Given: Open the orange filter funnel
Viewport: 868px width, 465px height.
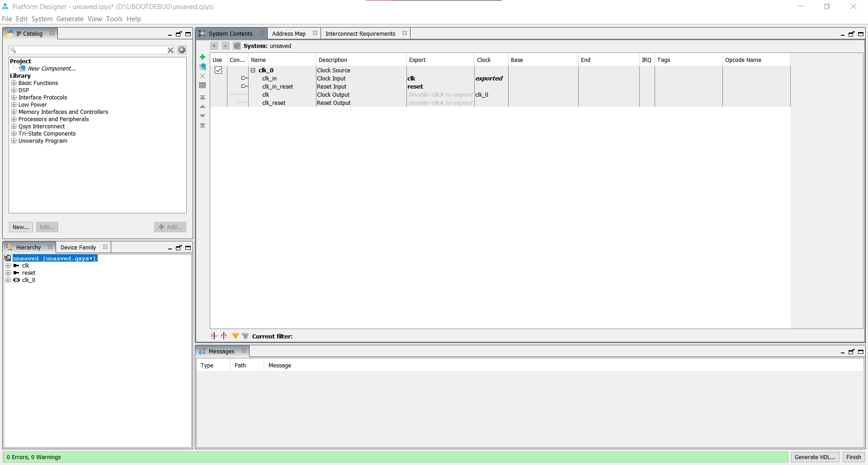Looking at the screenshot, I should click(x=235, y=336).
